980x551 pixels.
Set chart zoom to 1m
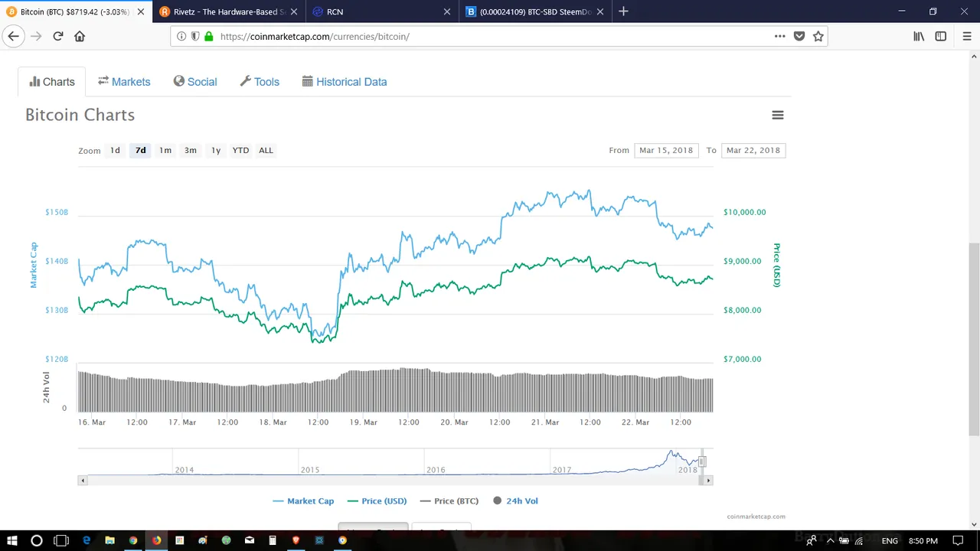tap(165, 150)
